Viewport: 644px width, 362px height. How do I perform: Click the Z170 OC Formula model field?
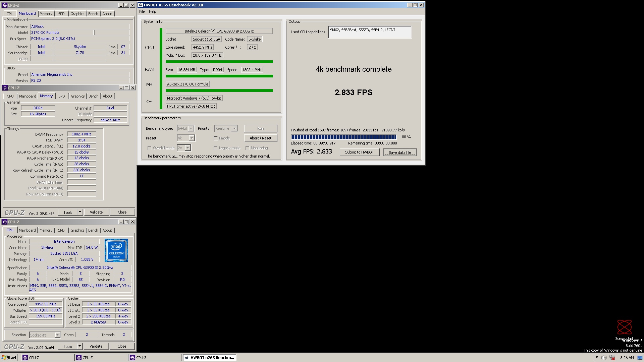click(62, 33)
